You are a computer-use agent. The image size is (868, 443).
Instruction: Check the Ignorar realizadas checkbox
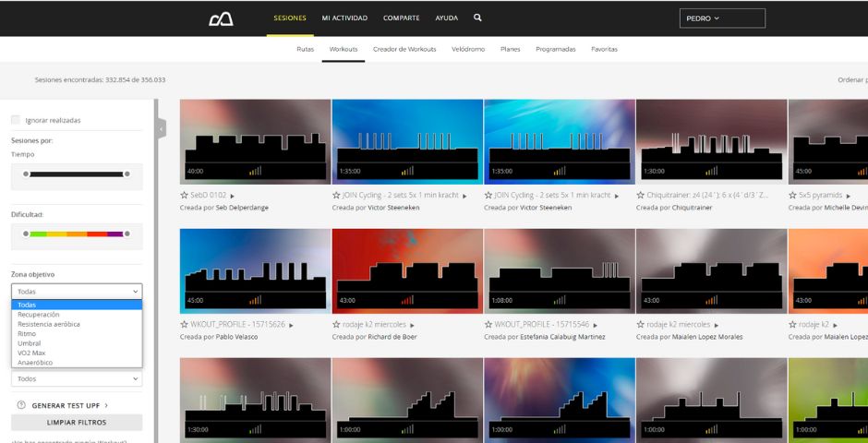click(x=16, y=120)
